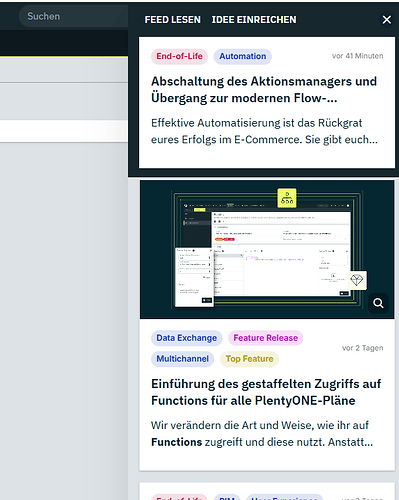The height and width of the screenshot is (500, 399).
Task: Enlarge the image with the magnifier icon
Action: pos(378,303)
